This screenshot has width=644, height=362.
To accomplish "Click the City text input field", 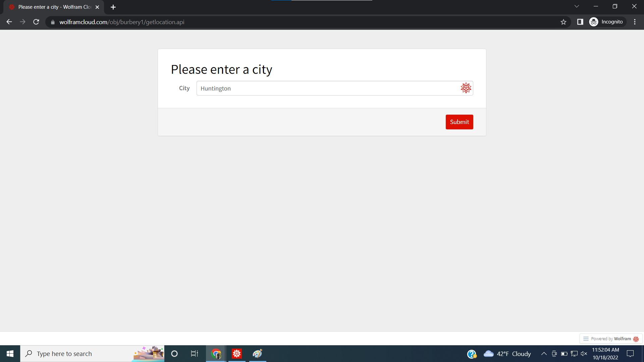I will [x=335, y=88].
